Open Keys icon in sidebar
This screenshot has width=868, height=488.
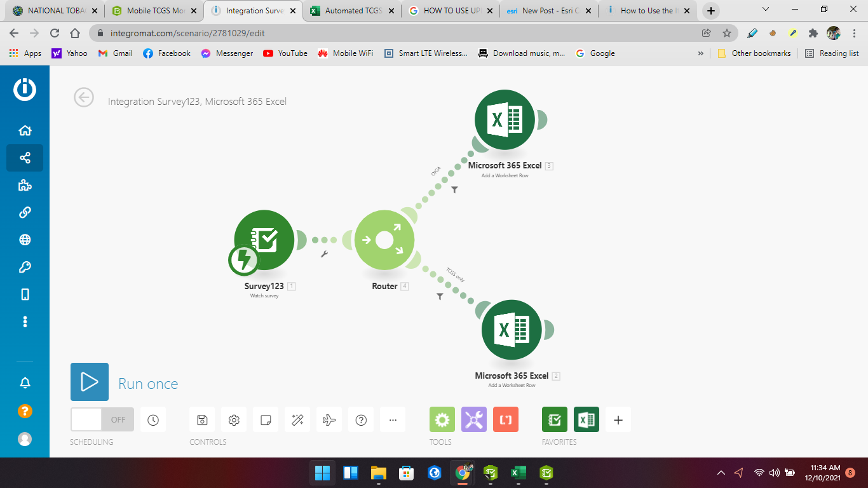(25, 267)
